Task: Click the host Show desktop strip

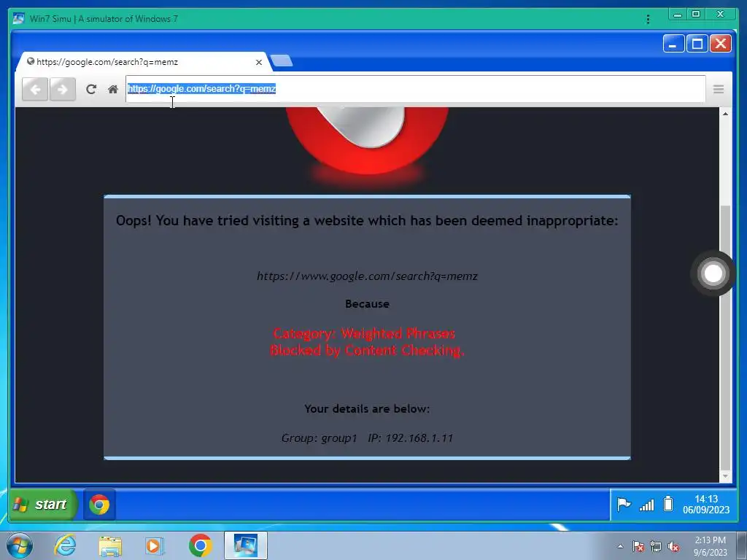Action: (742, 546)
